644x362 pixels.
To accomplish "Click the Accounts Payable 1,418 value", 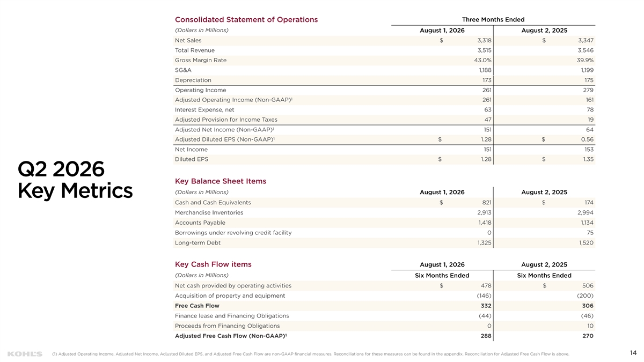I will coord(483,223).
